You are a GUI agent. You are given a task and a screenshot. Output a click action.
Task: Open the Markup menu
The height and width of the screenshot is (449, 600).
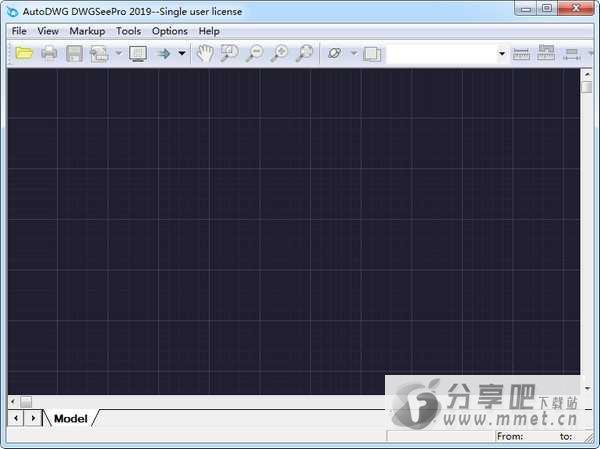click(x=87, y=31)
